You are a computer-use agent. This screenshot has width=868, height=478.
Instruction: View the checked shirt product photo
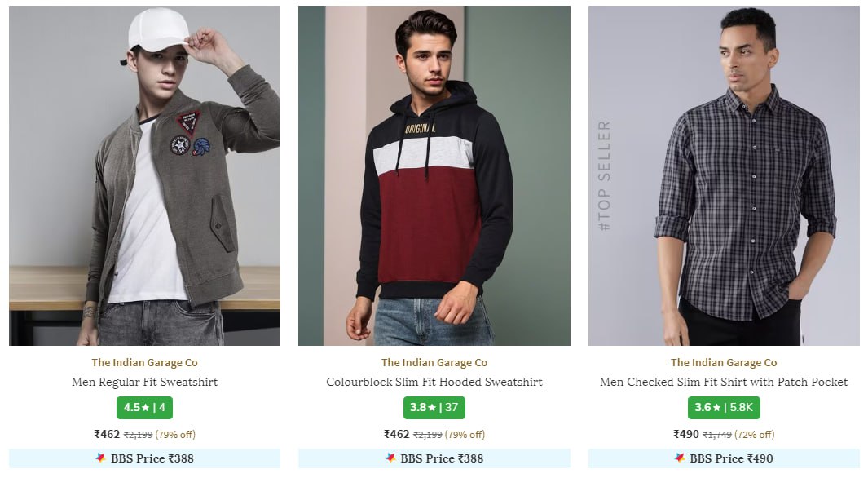[734, 175]
